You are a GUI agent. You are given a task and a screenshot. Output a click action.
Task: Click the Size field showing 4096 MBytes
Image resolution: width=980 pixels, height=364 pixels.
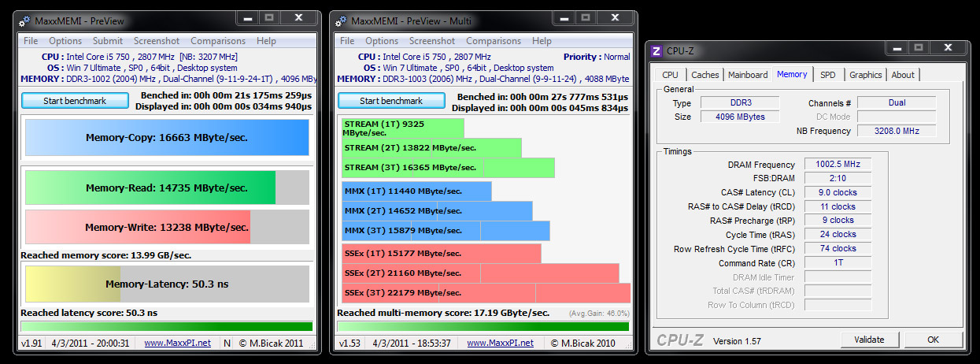(739, 117)
